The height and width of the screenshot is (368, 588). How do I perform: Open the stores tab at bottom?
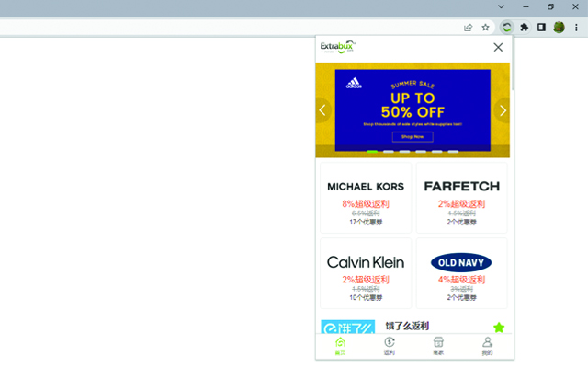coord(438,346)
